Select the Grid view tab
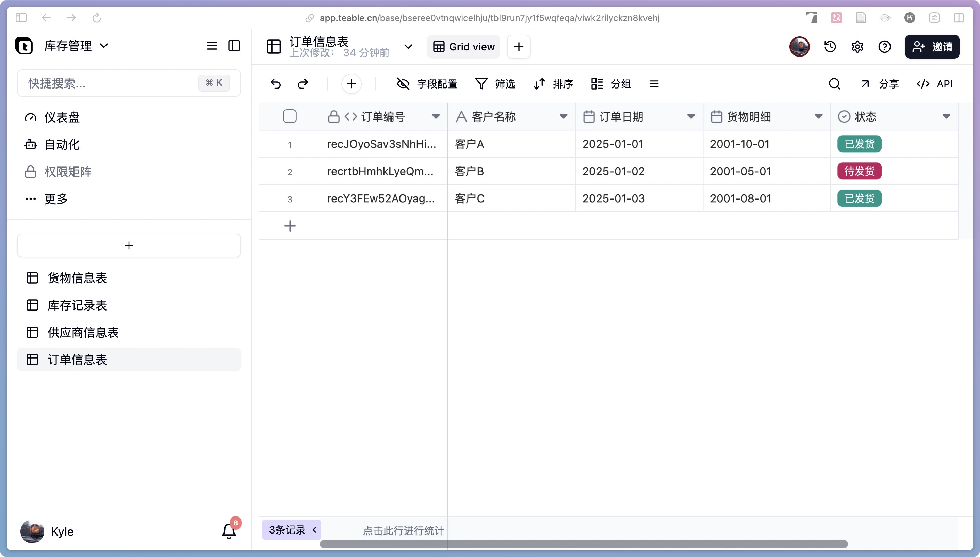This screenshot has height=557, width=980. [x=463, y=47]
